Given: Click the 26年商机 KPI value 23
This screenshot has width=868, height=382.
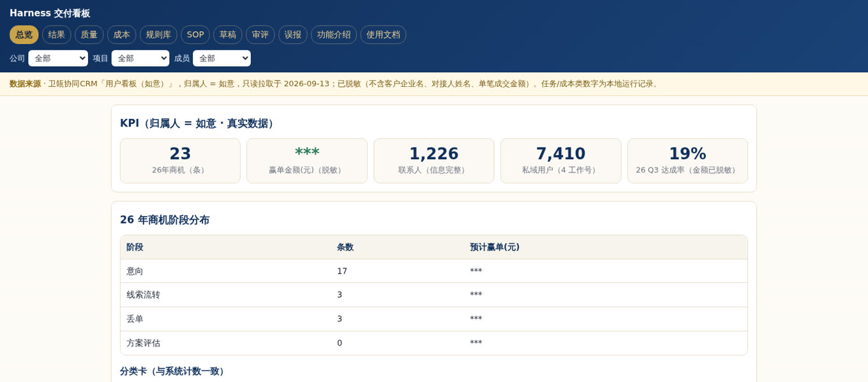Looking at the screenshot, I should click(180, 154).
